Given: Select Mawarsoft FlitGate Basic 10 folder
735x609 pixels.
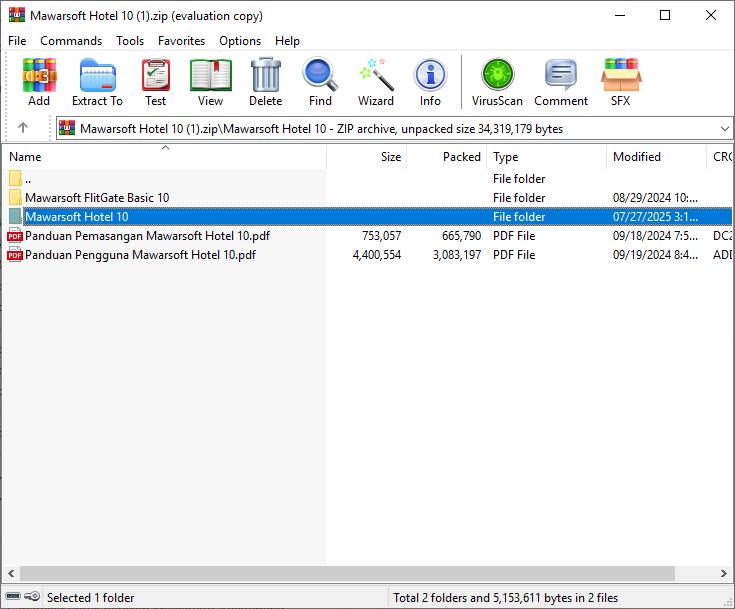Looking at the screenshot, I should coord(97,198).
